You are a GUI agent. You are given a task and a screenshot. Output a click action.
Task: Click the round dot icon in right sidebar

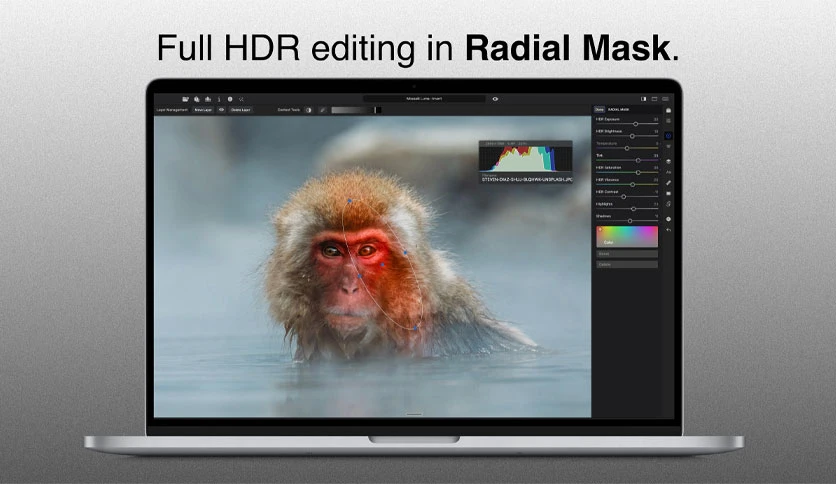pos(669,219)
